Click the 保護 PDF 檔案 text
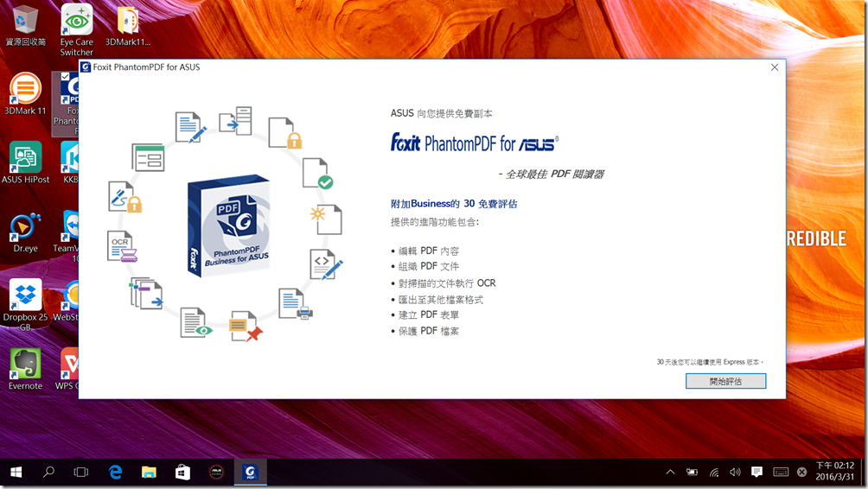 (429, 332)
